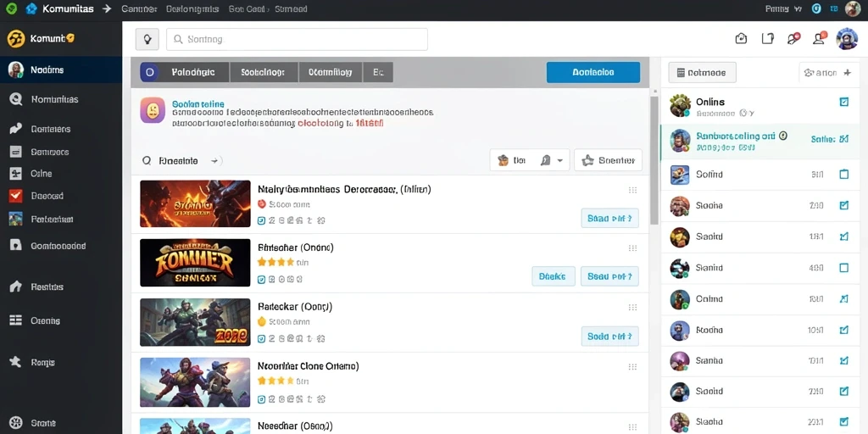The width and height of the screenshot is (868, 434).
Task: Click the share arrow icon beside Gontaters
Action: pyautogui.click(x=15, y=129)
